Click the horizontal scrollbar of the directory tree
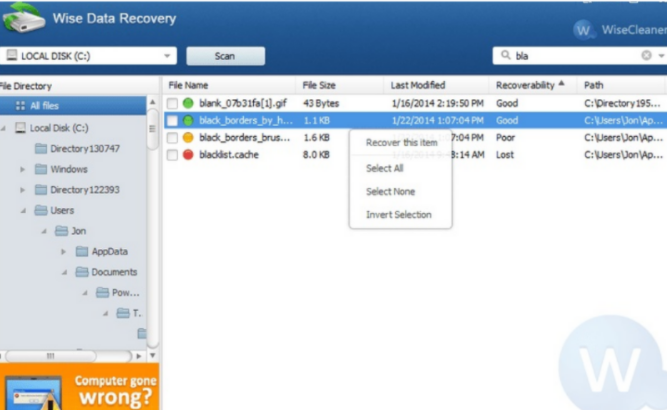This screenshot has width=669, height=410. pyautogui.click(x=70, y=355)
